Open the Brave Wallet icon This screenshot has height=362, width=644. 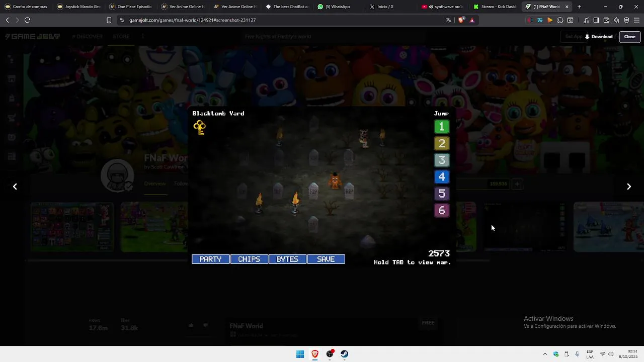[x=606, y=20]
